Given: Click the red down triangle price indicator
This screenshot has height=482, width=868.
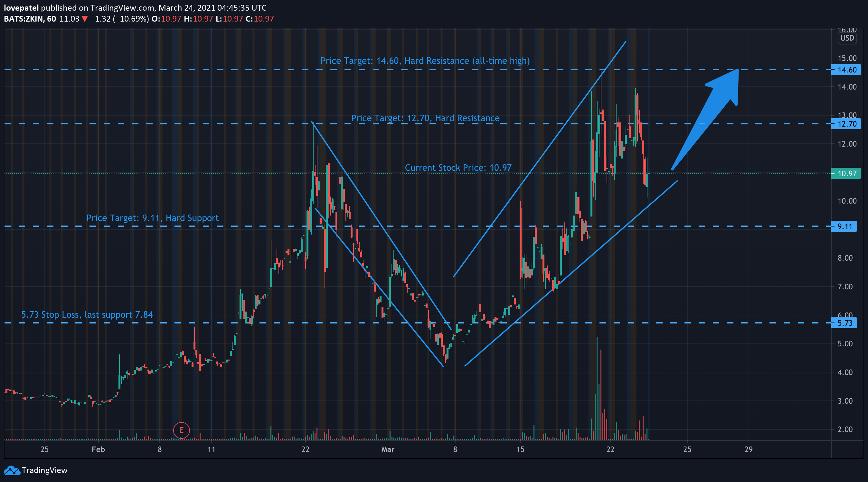Looking at the screenshot, I should click(x=85, y=19).
